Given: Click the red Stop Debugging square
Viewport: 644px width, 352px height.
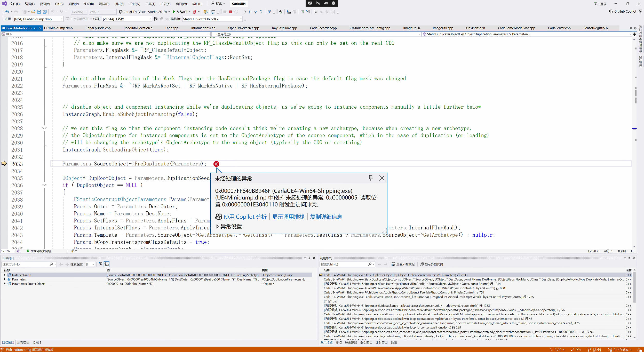Looking at the screenshot, I should coord(230,12).
